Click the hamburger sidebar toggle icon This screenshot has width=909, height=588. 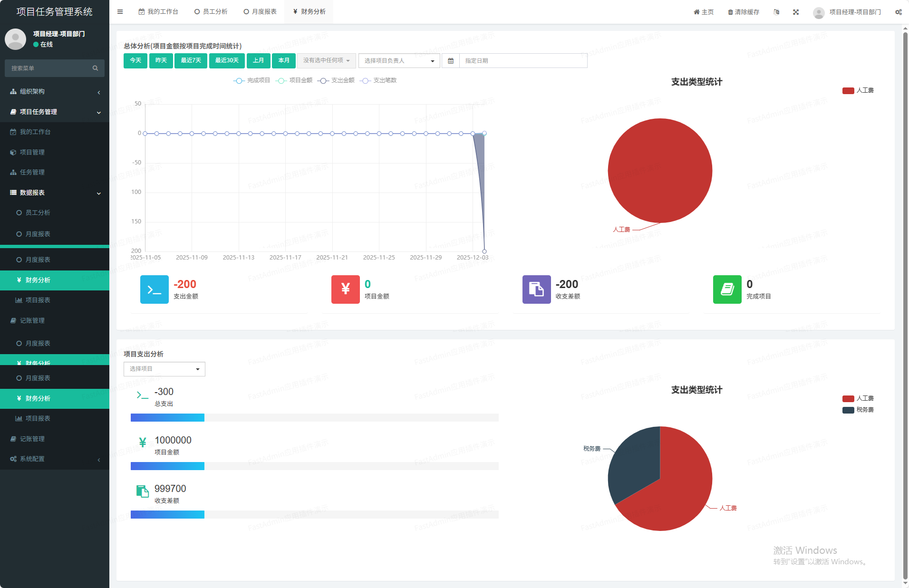coord(120,12)
